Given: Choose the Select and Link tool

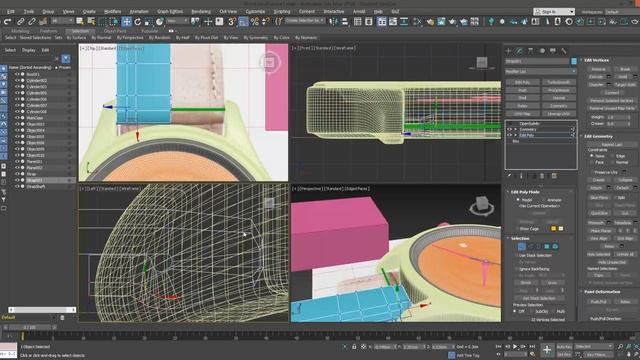Looking at the screenshot, I should tap(20, 21).
